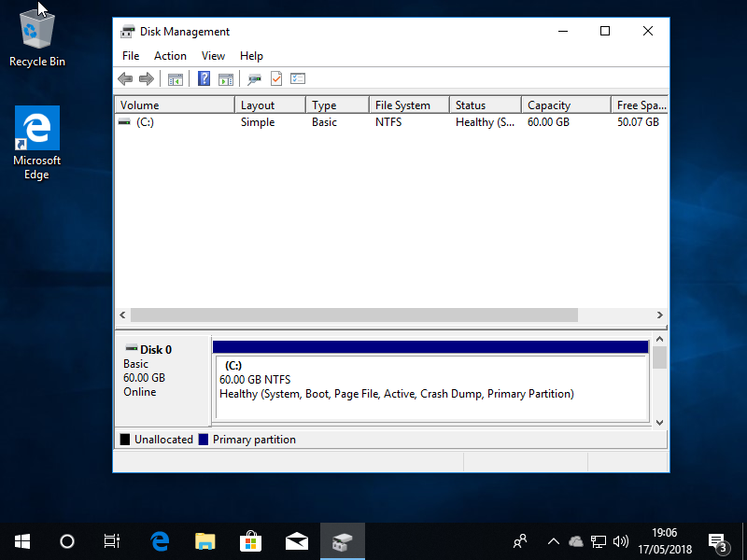The height and width of the screenshot is (560, 747).
Task: Open the Windows Start button
Action: [x=22, y=541]
